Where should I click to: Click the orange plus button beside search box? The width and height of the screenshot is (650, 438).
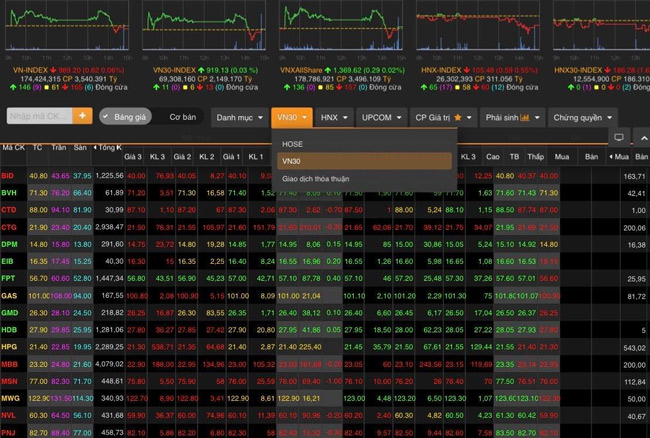82,116
